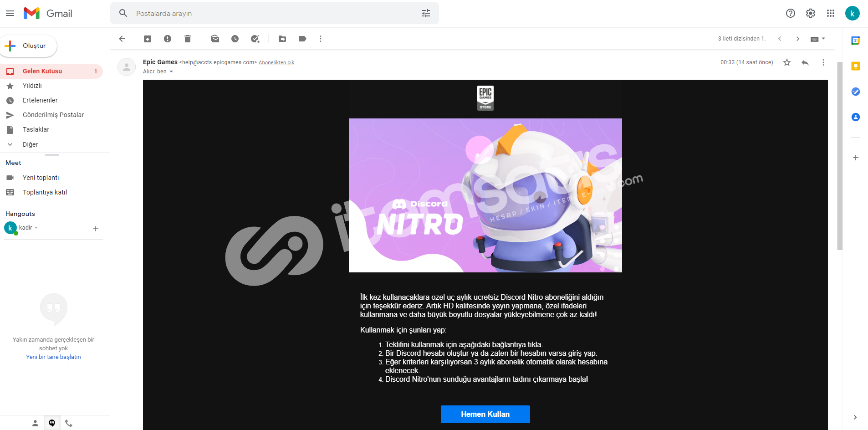Open Hangouts conversations tab

[x=52, y=423]
